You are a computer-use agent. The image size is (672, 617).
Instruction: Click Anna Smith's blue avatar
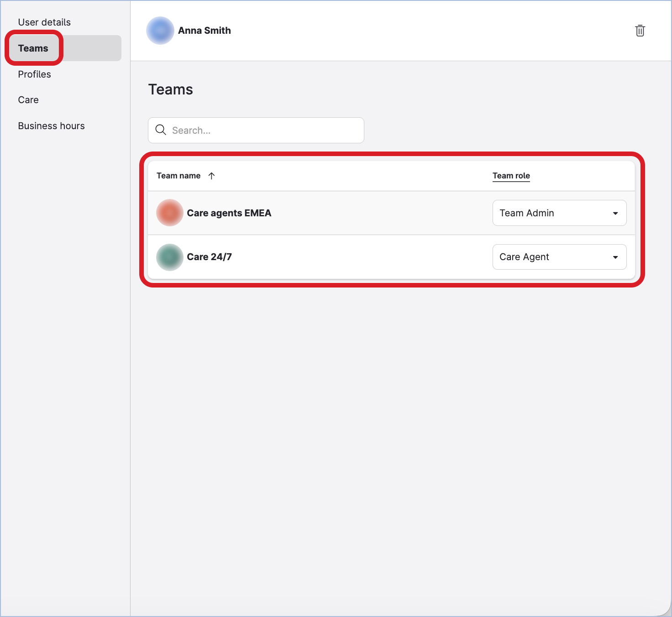pyautogui.click(x=160, y=31)
